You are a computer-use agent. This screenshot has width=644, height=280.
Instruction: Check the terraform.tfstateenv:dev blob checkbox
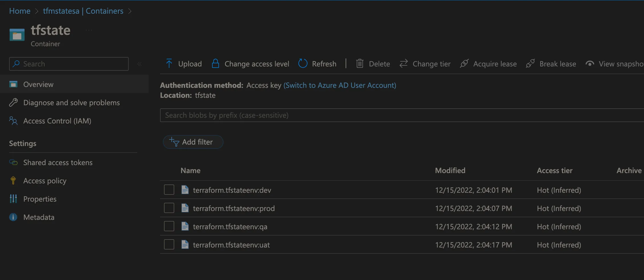(169, 189)
